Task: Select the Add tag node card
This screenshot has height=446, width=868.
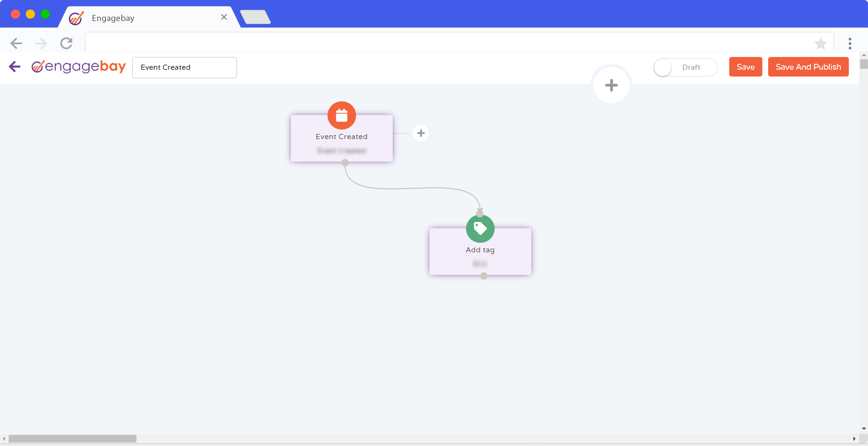Action: (x=480, y=252)
